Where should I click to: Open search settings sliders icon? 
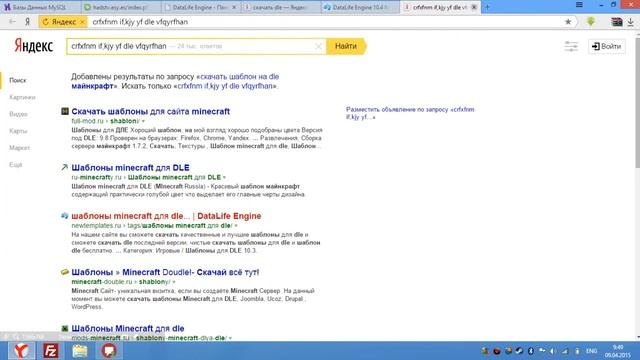(571, 46)
